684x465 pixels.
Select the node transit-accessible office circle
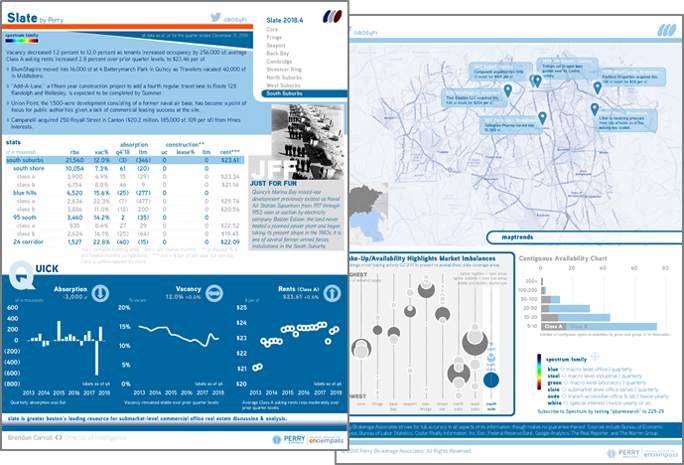pyautogui.click(x=564, y=397)
